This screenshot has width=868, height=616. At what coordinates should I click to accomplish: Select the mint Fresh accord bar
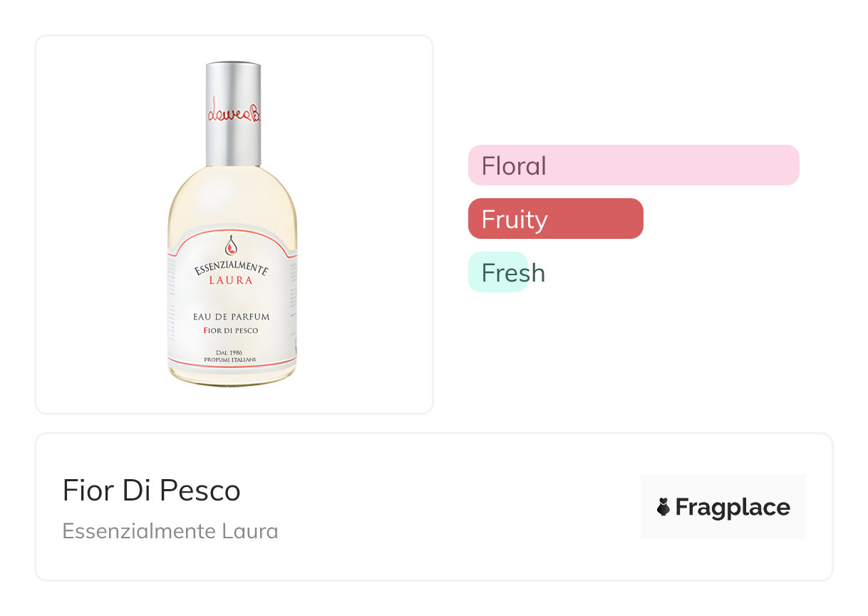click(497, 272)
